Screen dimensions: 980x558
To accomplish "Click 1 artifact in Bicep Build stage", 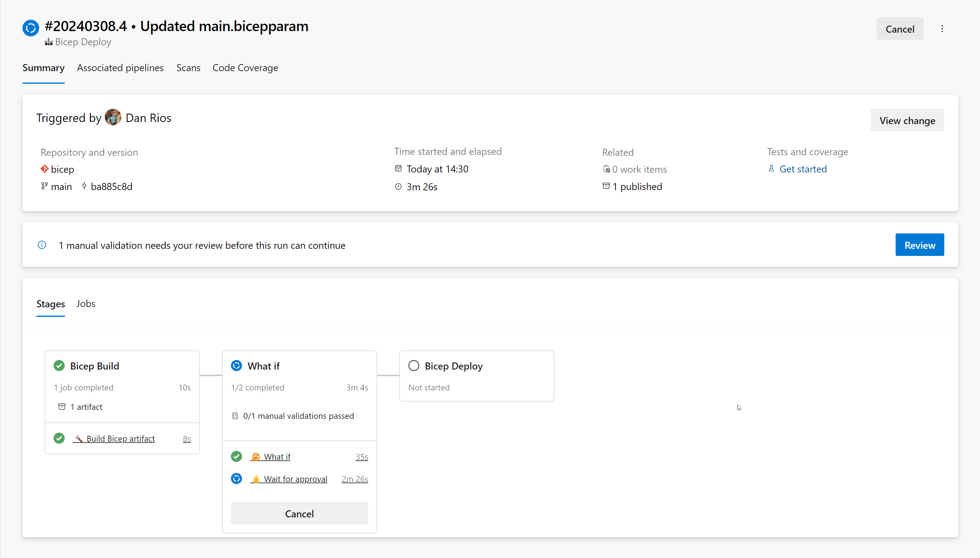I will 86,407.
